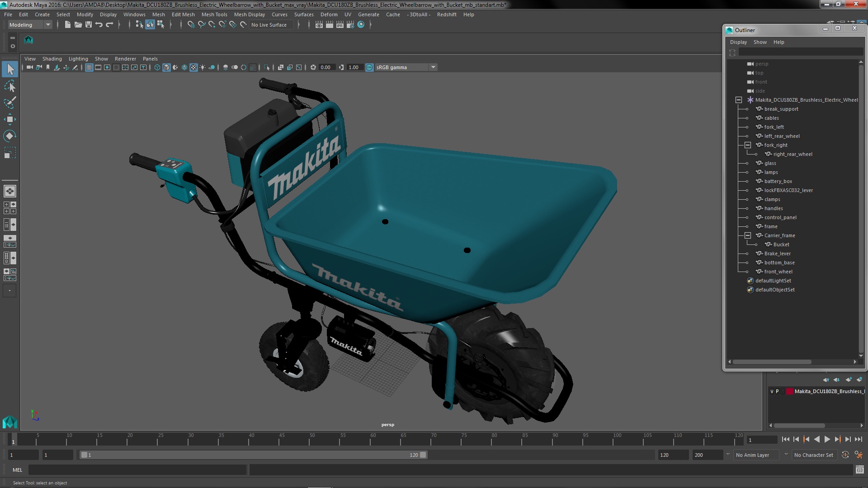Open Outliner Show menu
The image size is (868, 488).
[760, 42]
